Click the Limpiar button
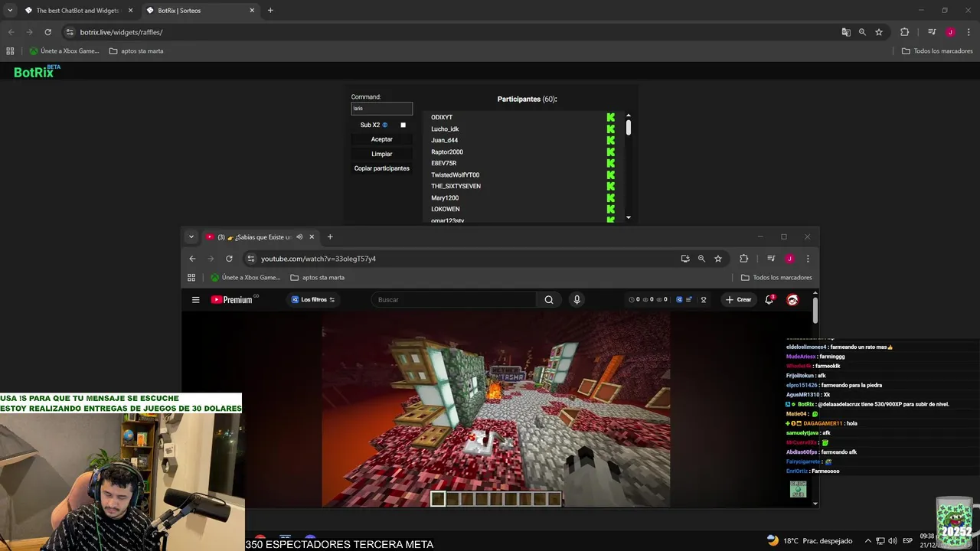The width and height of the screenshot is (980, 551). (x=381, y=154)
